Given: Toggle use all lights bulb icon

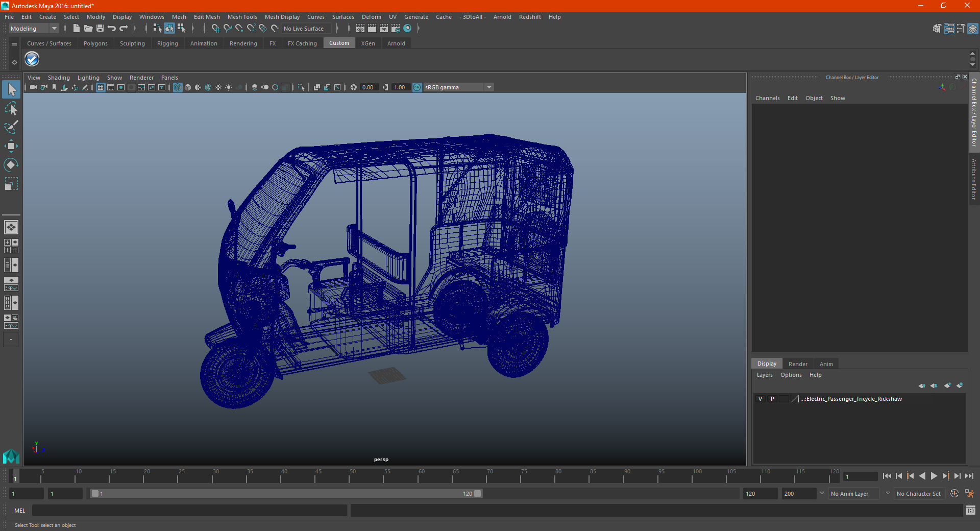Looking at the screenshot, I should tap(229, 87).
